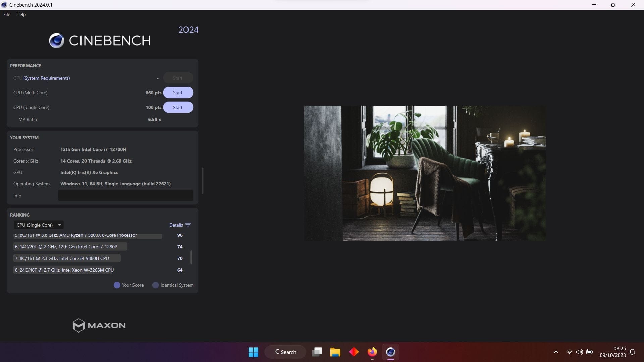Open the taskbar Search box
Screen dimensions: 644x362
coord(285,352)
